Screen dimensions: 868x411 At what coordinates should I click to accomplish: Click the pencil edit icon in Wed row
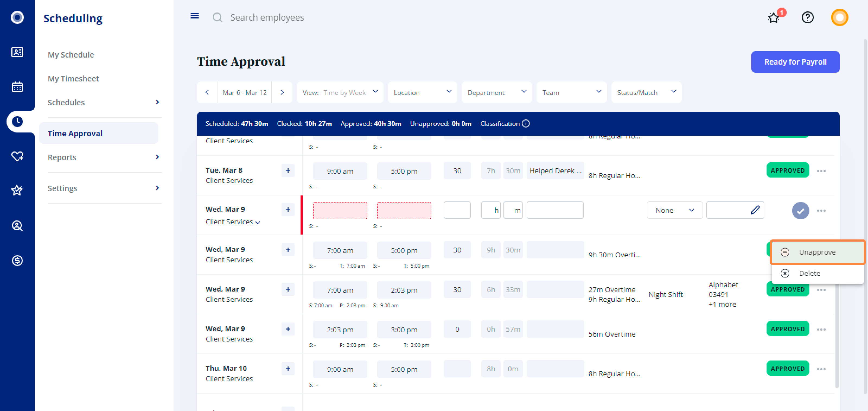[x=755, y=210]
